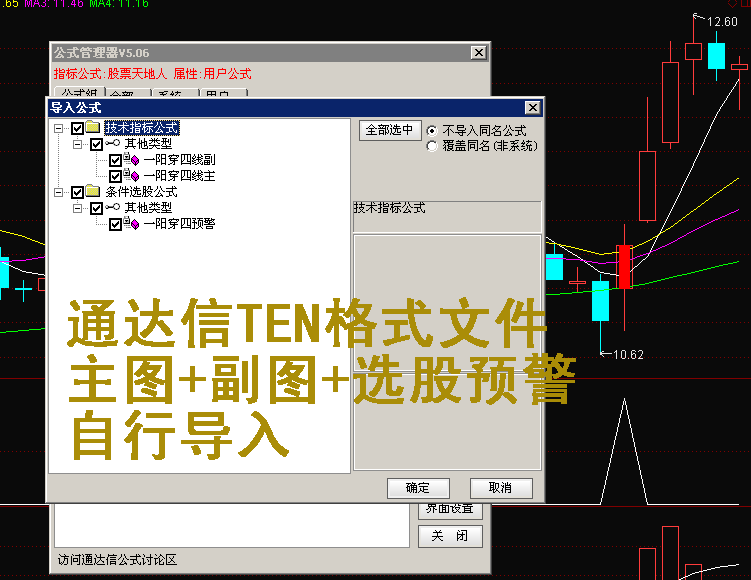
Task: Toggle the checkbox for 一阳穿四线副
Action: [115, 160]
